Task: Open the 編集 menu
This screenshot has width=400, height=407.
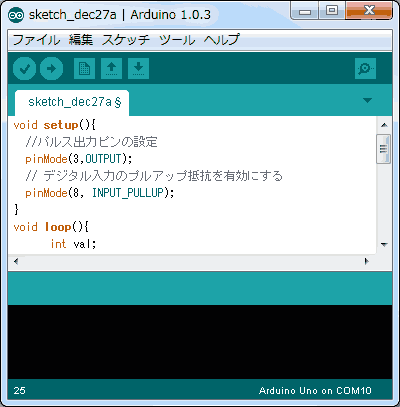Action: click(81, 40)
